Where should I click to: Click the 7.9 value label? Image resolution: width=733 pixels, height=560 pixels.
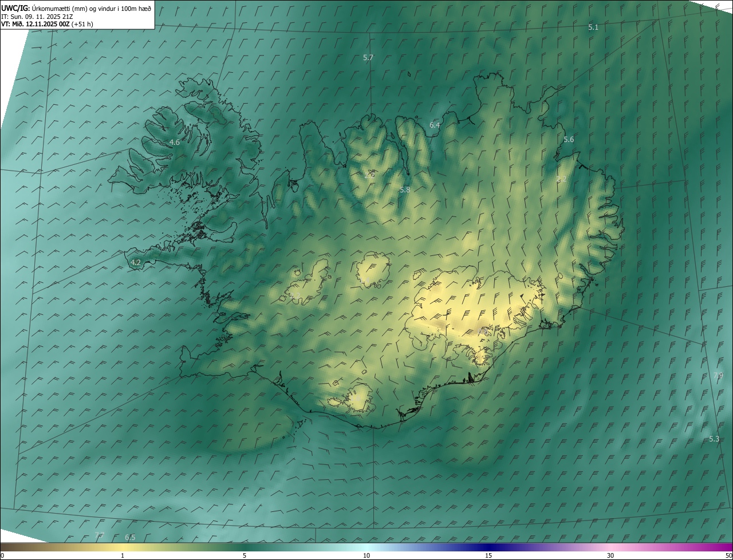(x=718, y=375)
